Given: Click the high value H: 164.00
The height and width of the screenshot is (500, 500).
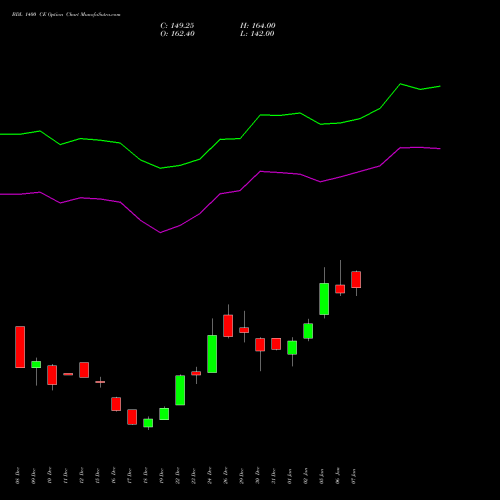Looking at the screenshot, I should (x=258, y=26).
